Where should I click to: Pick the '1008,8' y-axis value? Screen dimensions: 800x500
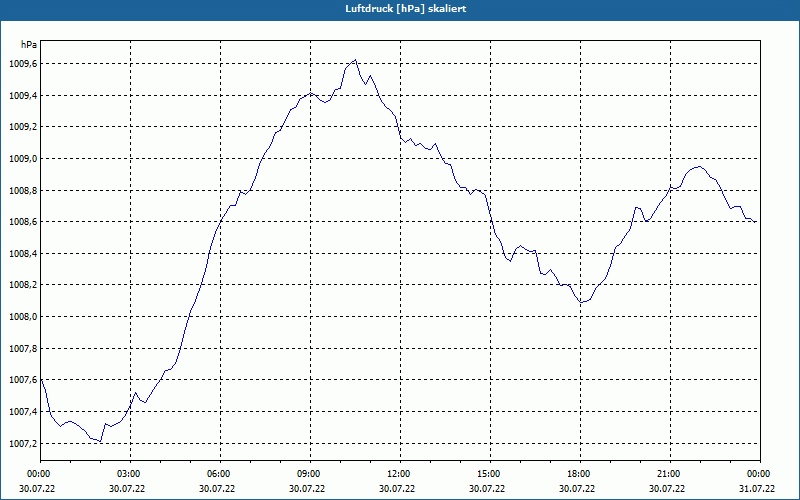pyautogui.click(x=23, y=190)
